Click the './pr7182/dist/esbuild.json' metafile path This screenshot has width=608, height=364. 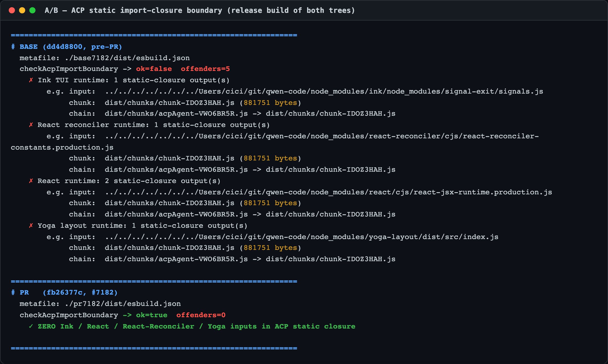coord(123,304)
